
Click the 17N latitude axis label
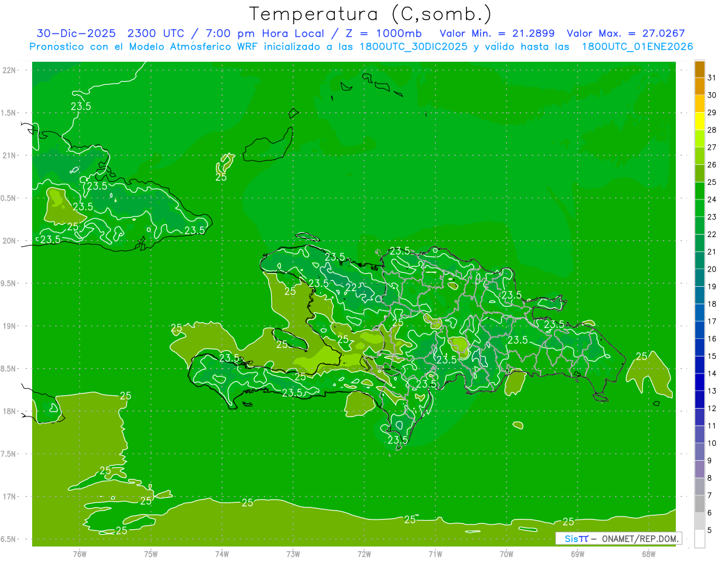pyautogui.click(x=9, y=497)
